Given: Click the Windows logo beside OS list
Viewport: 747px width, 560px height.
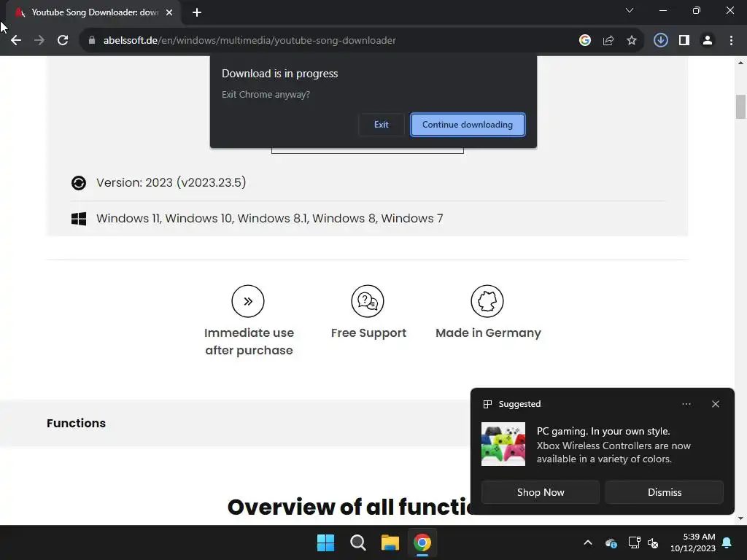Looking at the screenshot, I should click(79, 219).
